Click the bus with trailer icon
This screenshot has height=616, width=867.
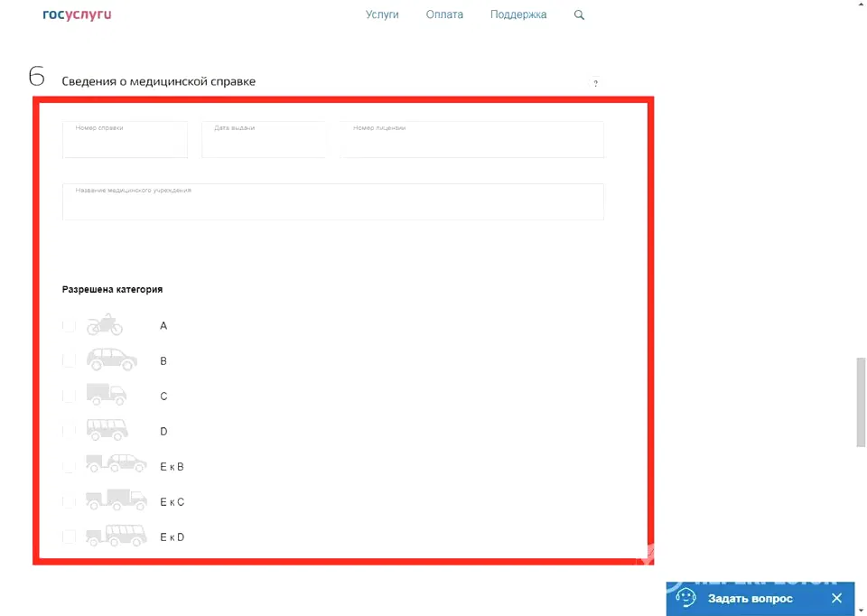tap(116, 536)
